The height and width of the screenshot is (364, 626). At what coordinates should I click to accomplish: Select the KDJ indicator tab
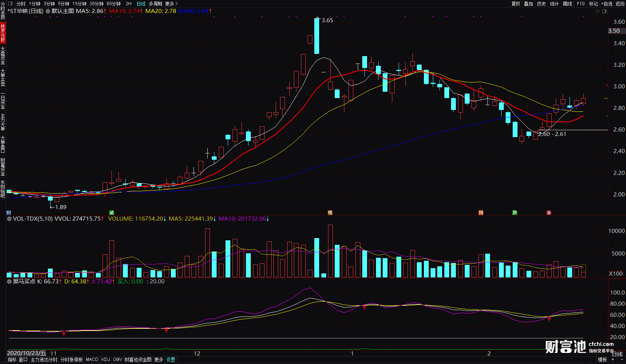coord(106,360)
